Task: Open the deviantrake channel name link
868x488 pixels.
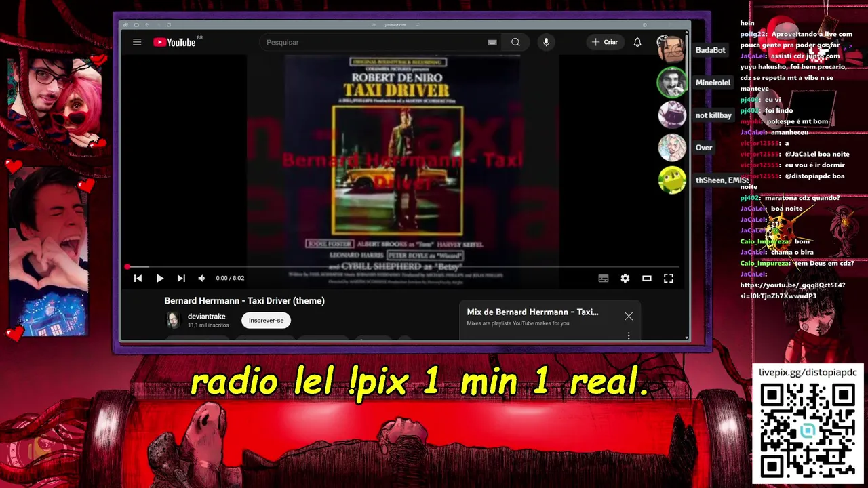Action: pos(207,317)
